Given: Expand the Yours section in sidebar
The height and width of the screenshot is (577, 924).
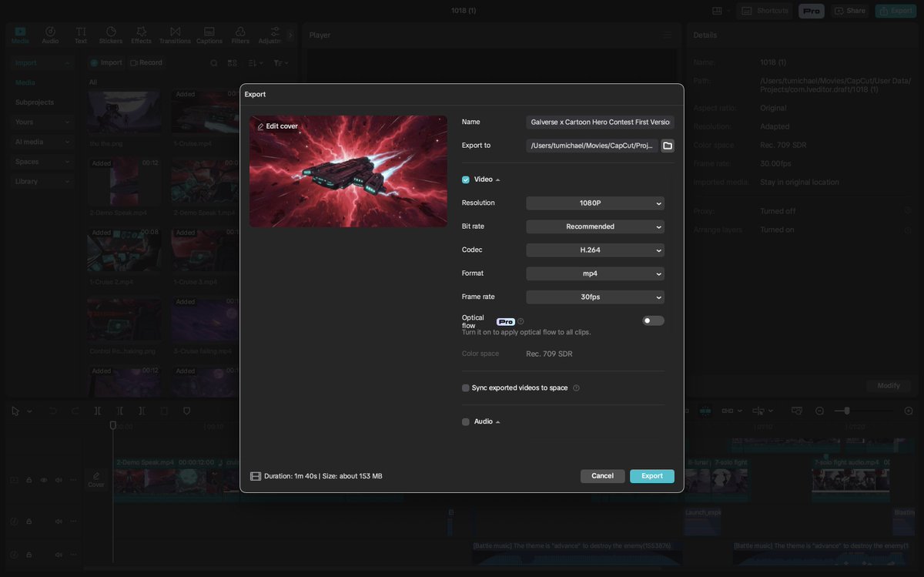Looking at the screenshot, I should tap(43, 122).
